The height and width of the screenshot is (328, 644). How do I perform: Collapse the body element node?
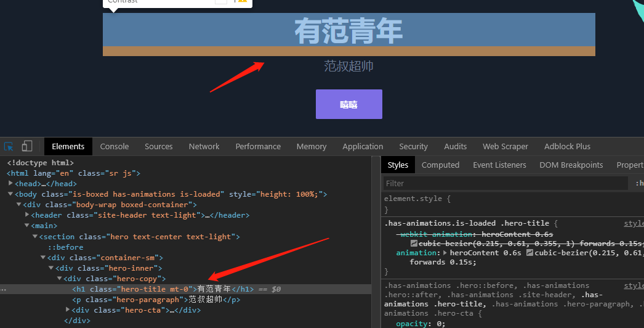10,194
